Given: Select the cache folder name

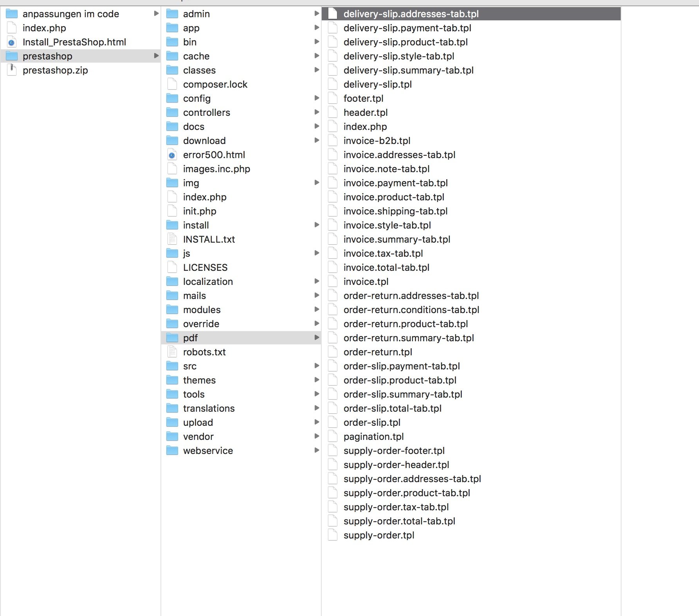Looking at the screenshot, I should click(x=196, y=56).
